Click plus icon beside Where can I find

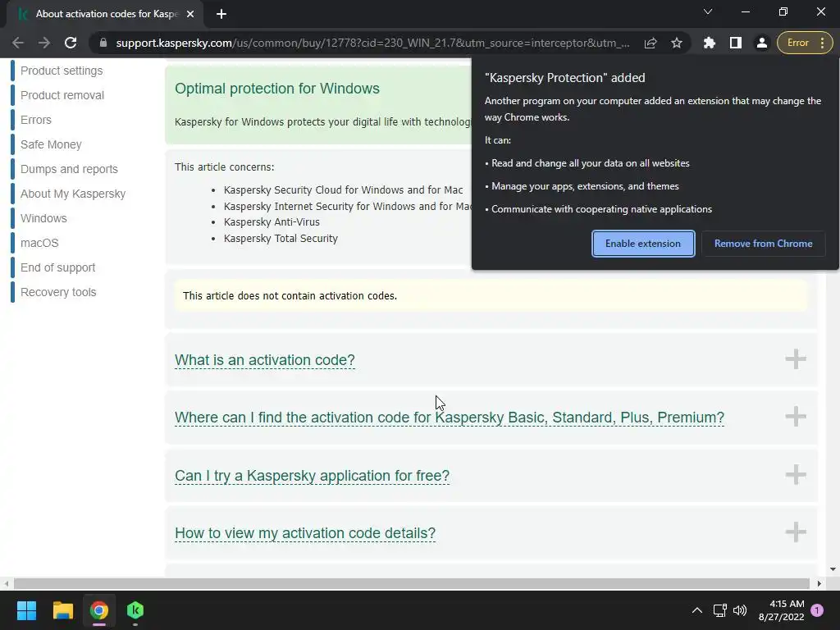coord(796,416)
